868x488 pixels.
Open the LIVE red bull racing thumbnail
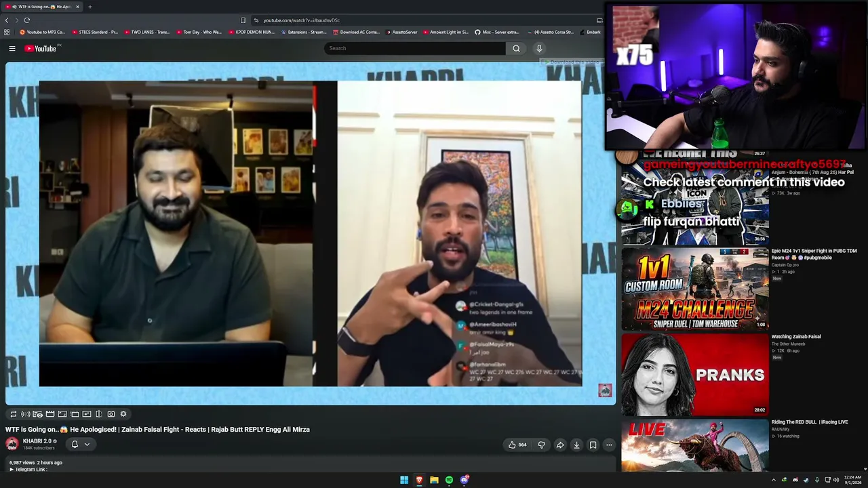pyautogui.click(x=695, y=445)
